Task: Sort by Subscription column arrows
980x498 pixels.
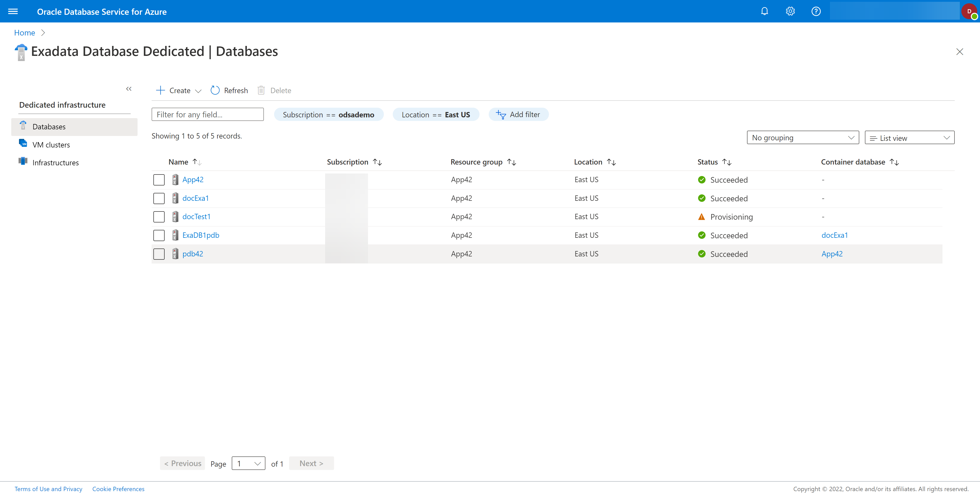Action: [377, 162]
